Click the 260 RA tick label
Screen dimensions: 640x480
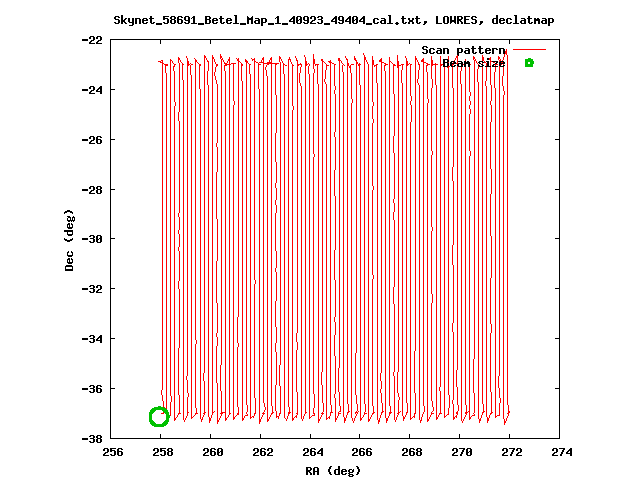213,452
